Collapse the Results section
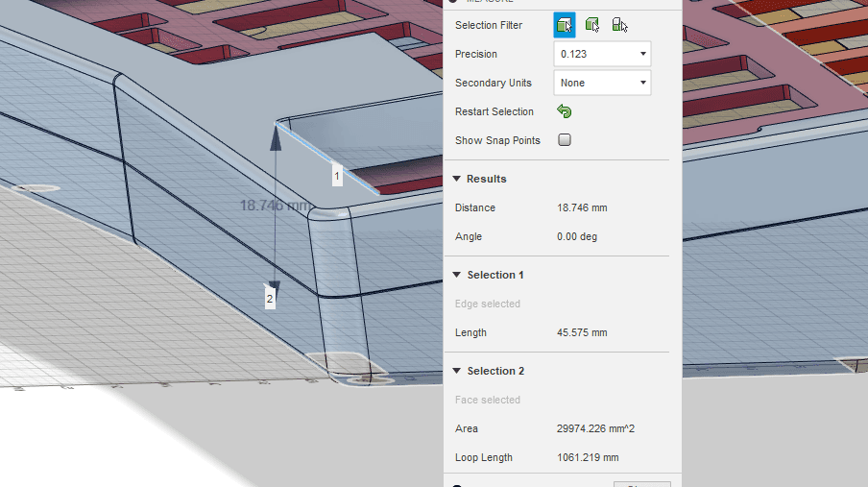The height and width of the screenshot is (487, 868). [457, 179]
